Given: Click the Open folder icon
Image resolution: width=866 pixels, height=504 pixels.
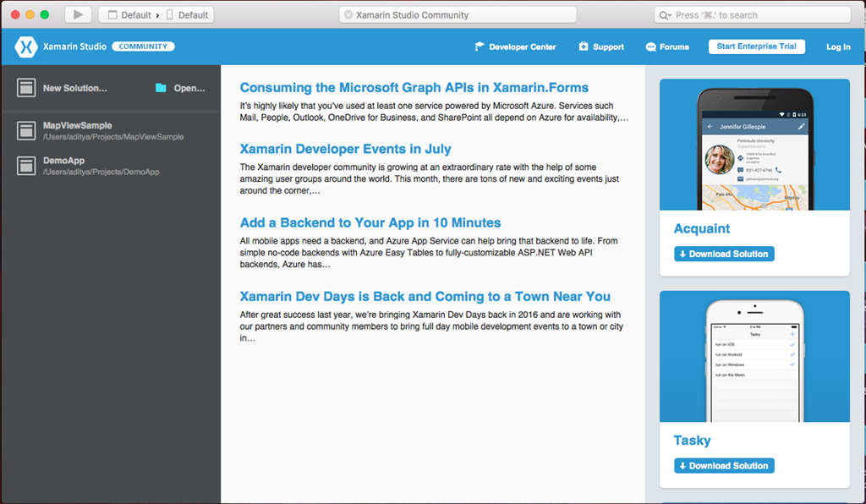Looking at the screenshot, I should point(161,88).
